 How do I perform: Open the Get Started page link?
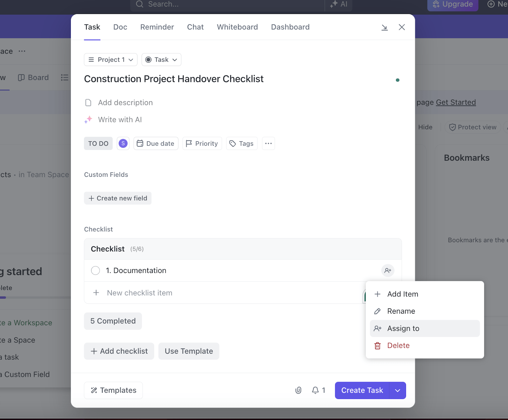(456, 102)
